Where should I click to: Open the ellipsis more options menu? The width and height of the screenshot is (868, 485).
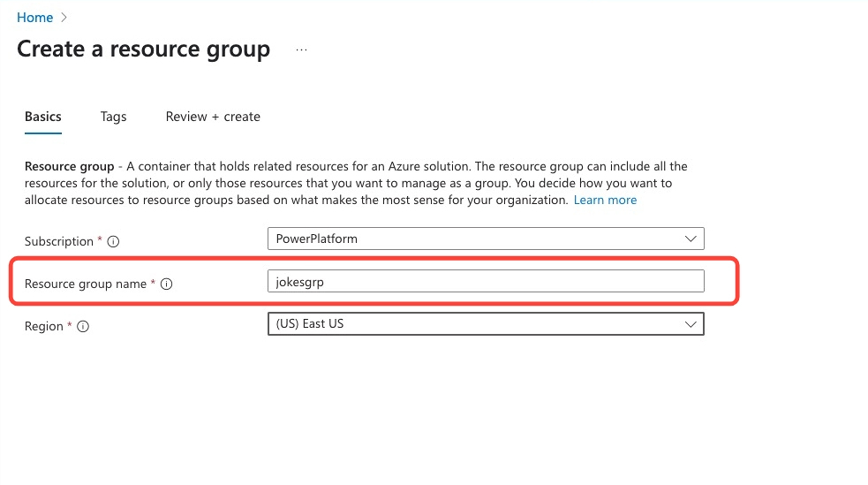pos(301,49)
